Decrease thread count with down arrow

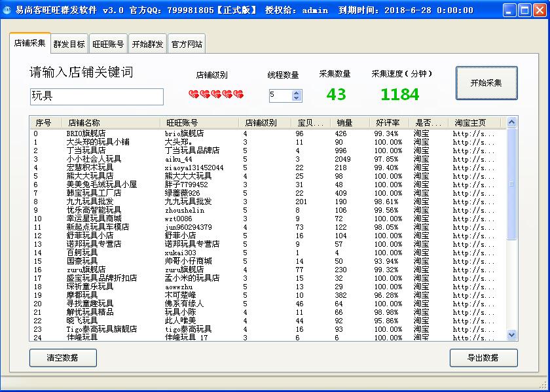[x=297, y=99]
